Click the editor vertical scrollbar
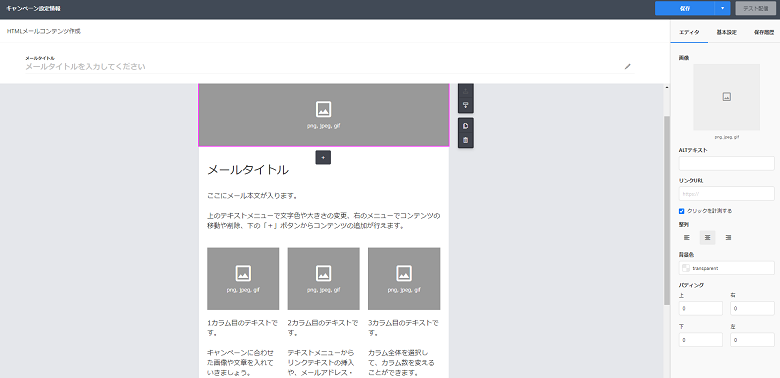This screenshot has width=780, height=378. click(667, 210)
